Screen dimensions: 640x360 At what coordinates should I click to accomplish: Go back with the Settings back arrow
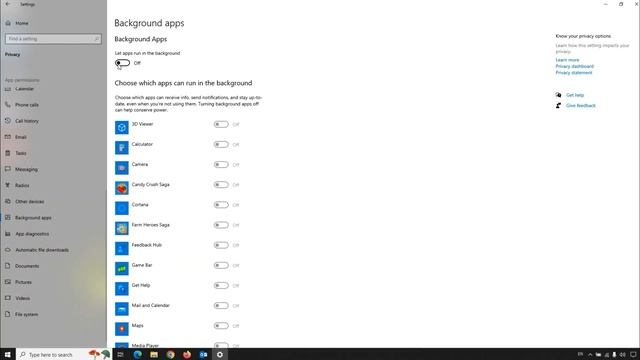click(x=8, y=4)
